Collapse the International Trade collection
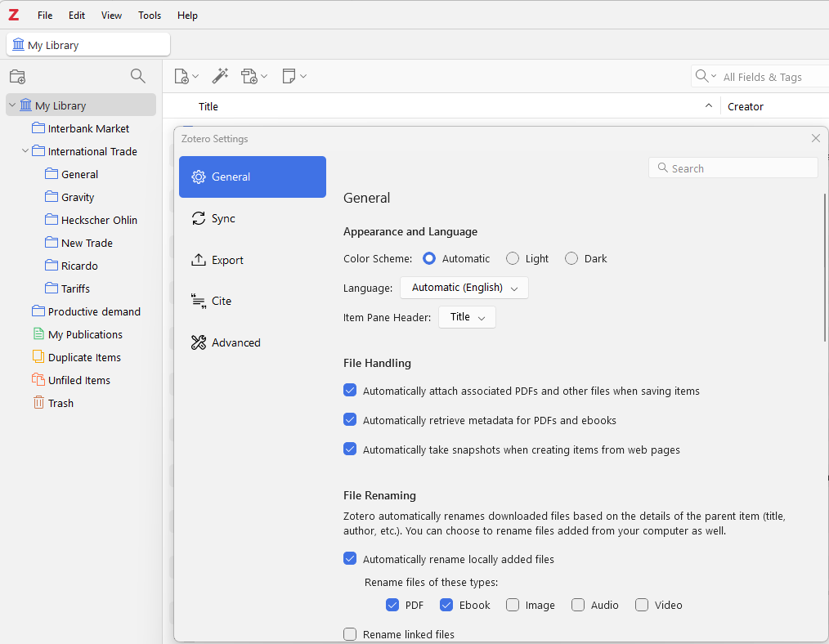The width and height of the screenshot is (829, 644). coord(25,150)
